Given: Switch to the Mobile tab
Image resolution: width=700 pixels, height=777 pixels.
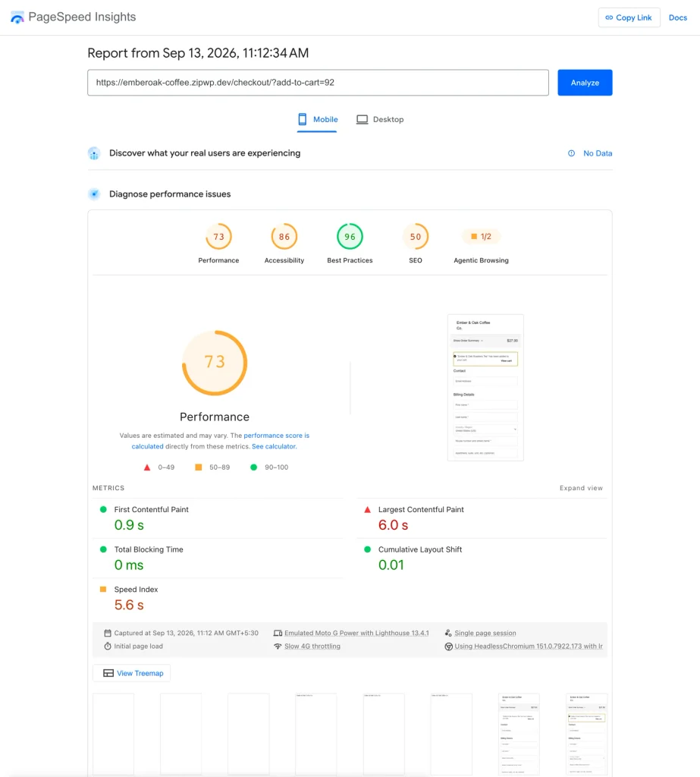Looking at the screenshot, I should click(x=317, y=119).
